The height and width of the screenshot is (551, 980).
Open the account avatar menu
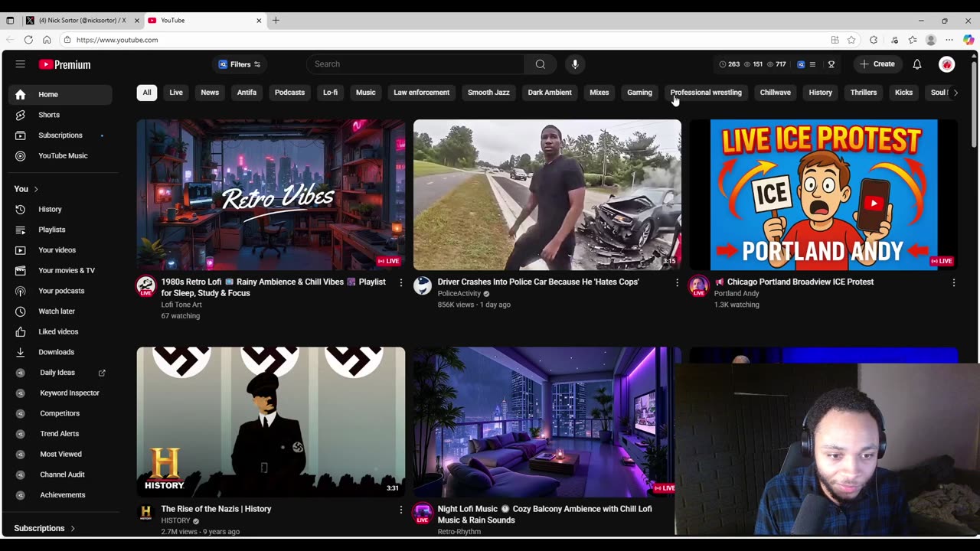tap(947, 64)
